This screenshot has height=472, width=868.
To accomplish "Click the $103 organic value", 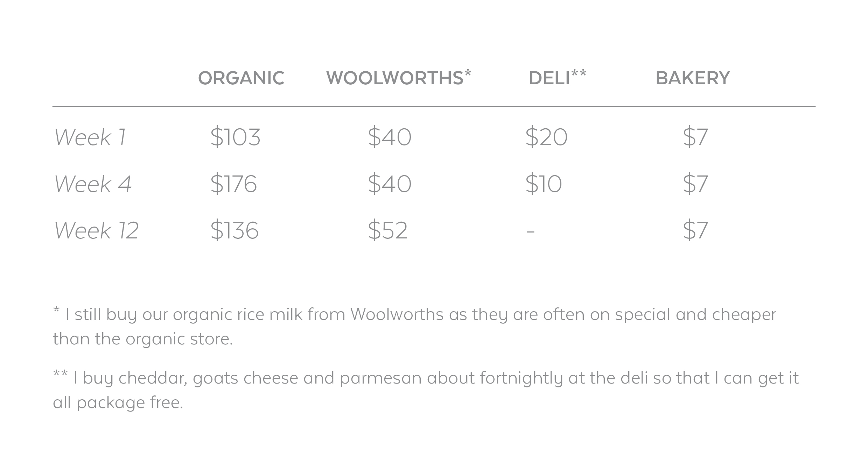I will pos(235,137).
